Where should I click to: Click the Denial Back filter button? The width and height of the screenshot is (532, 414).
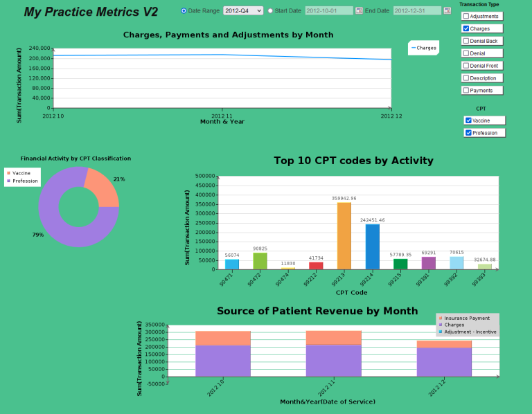[482, 41]
